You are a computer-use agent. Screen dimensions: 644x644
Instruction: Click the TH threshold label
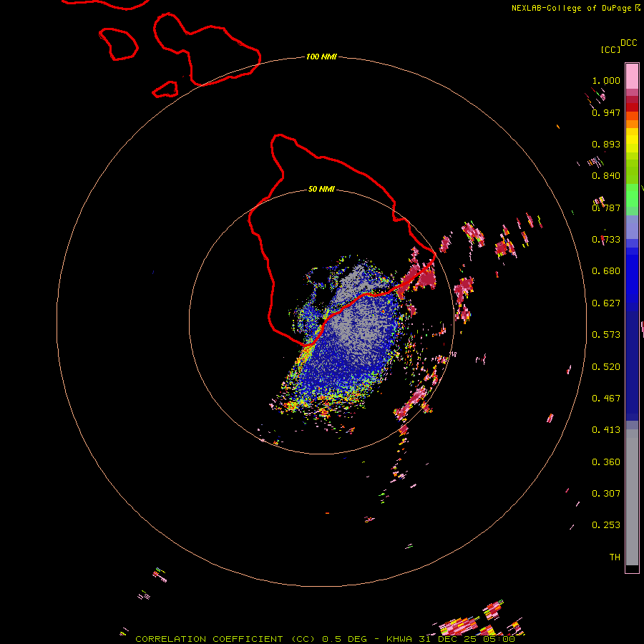615,557
